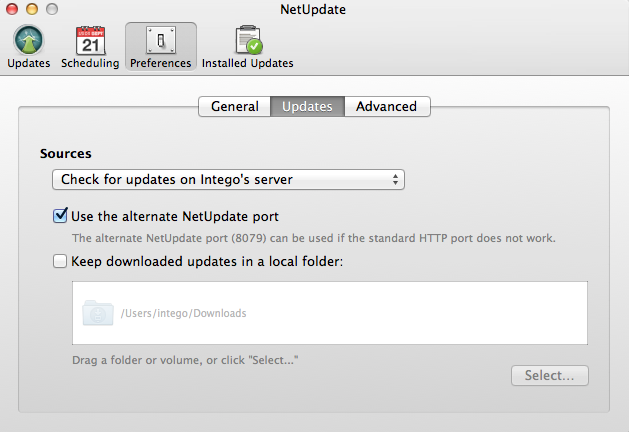Click the Sources heading
This screenshot has width=629, height=432.
(x=66, y=153)
